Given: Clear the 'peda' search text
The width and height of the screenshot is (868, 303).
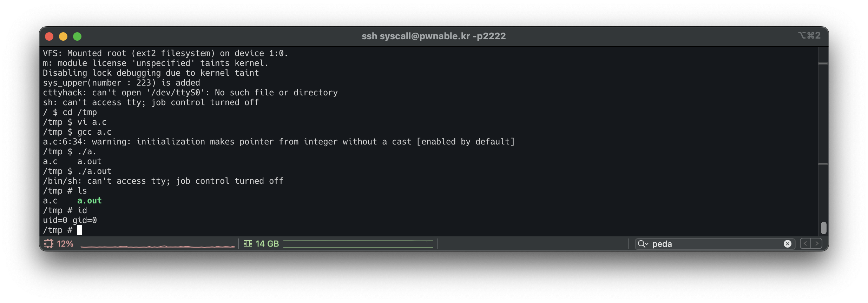Looking at the screenshot, I should (x=787, y=244).
